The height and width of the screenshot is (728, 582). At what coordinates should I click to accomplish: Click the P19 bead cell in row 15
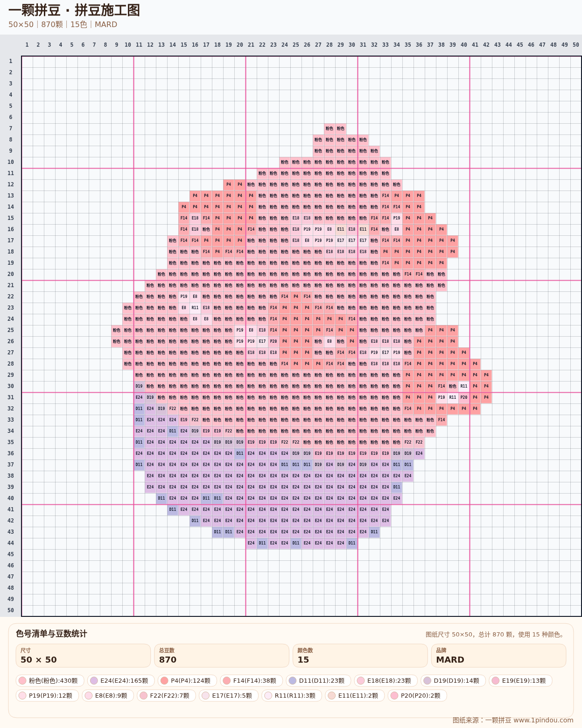(x=397, y=218)
